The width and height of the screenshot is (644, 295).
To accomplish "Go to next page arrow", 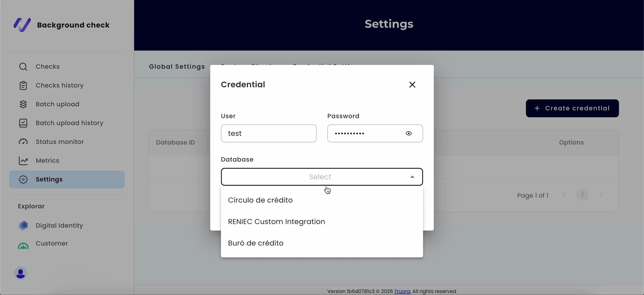I will pyautogui.click(x=601, y=195).
